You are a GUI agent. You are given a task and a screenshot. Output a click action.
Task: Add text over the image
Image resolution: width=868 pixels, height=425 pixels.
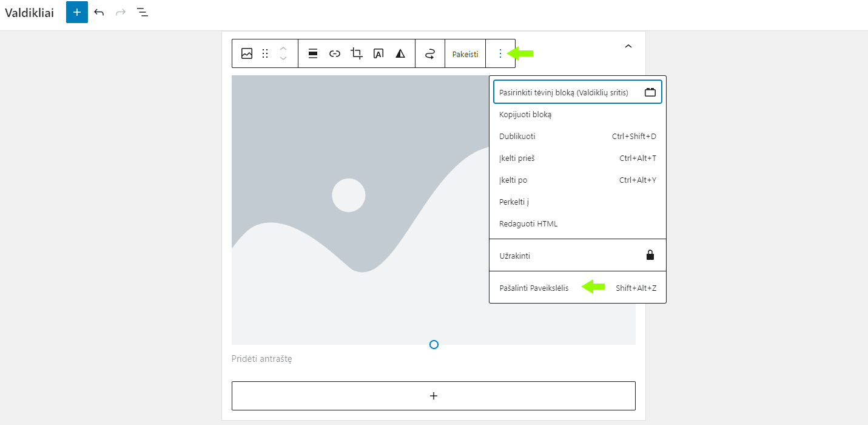coord(378,53)
